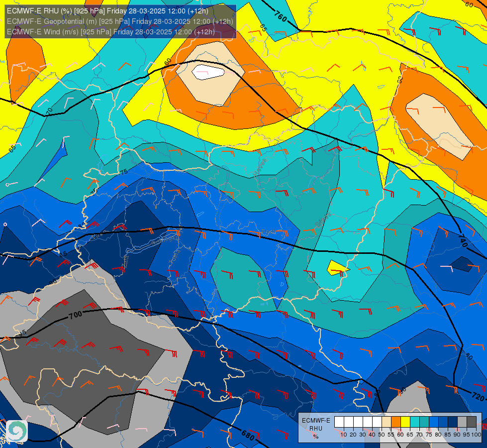Click the '760' geopotential contour label

[x=281, y=16]
